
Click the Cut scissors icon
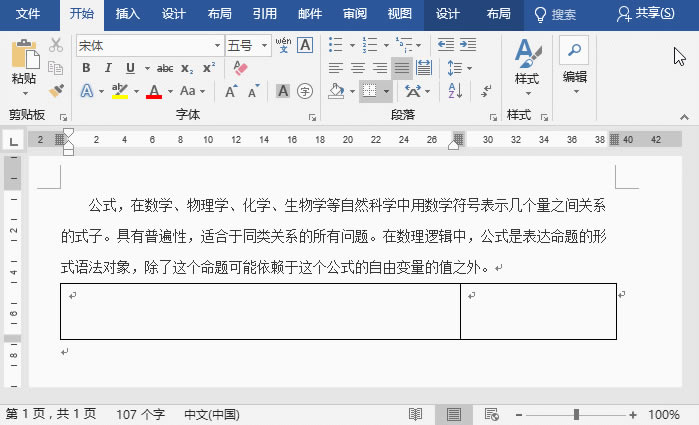pyautogui.click(x=56, y=45)
